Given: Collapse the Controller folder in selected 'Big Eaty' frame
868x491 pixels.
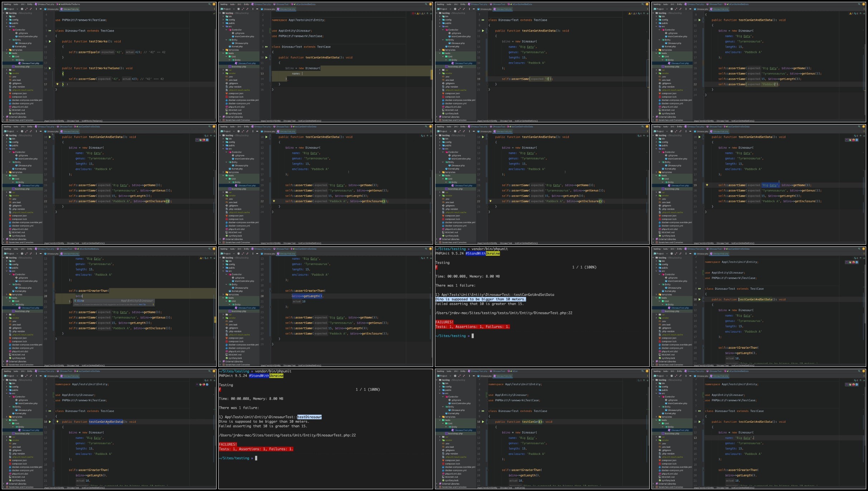Looking at the screenshot, I should point(660,152).
